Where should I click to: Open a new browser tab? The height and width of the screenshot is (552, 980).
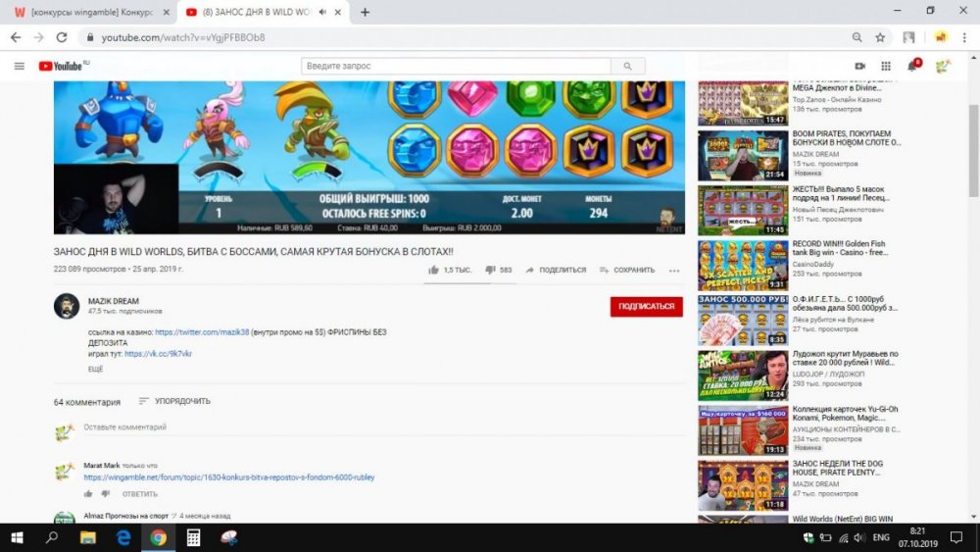coord(366,12)
